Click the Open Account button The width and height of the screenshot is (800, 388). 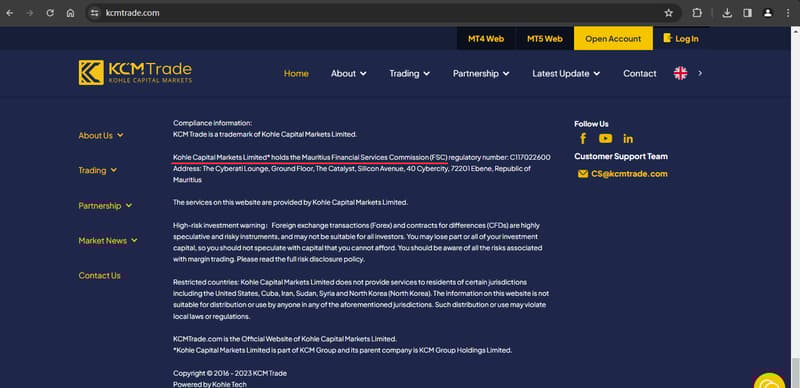[613, 38]
